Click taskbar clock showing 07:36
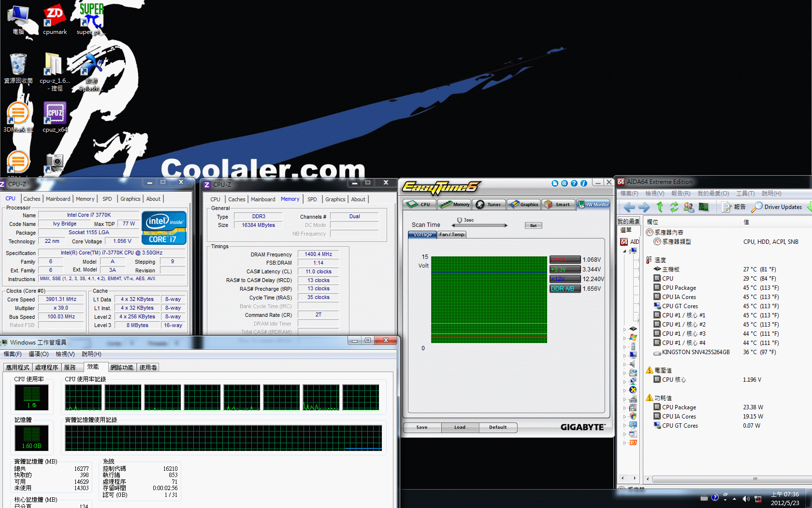Viewport: 812px width, 508px height. click(x=785, y=498)
